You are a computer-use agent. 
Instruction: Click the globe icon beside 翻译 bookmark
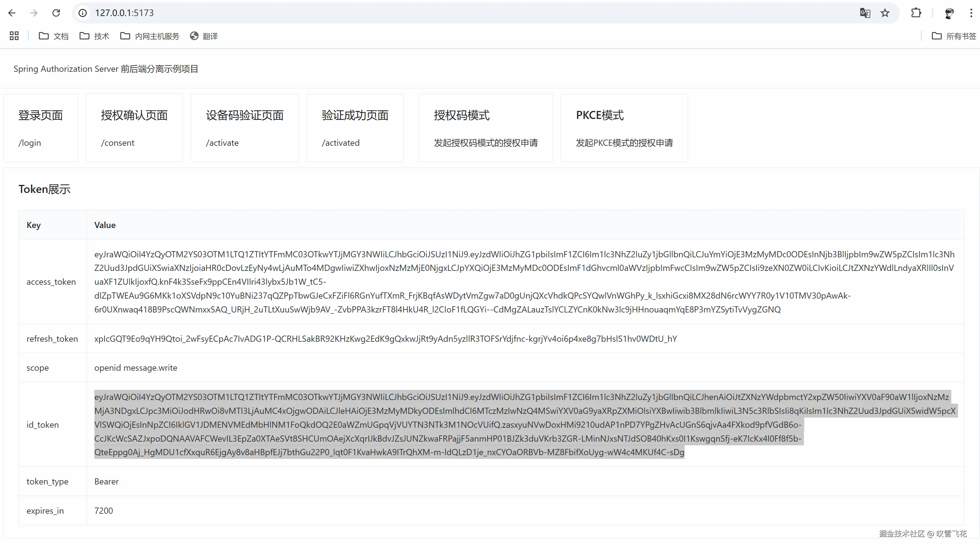click(194, 36)
